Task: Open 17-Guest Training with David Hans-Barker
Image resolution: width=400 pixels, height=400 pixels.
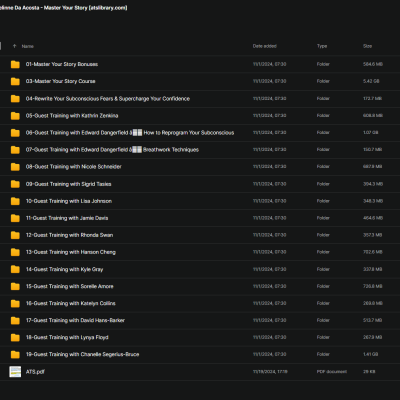Action: pyautogui.click(x=75, y=320)
